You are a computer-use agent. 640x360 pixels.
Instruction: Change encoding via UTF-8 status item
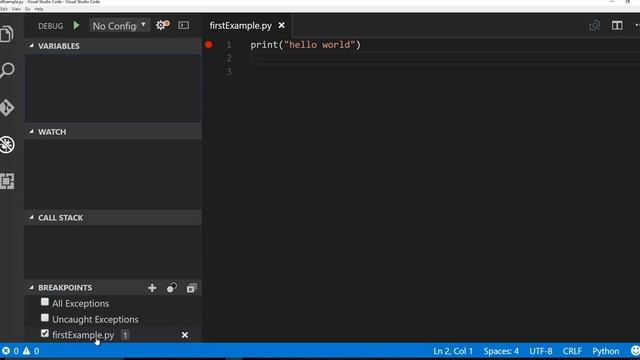[x=541, y=351]
